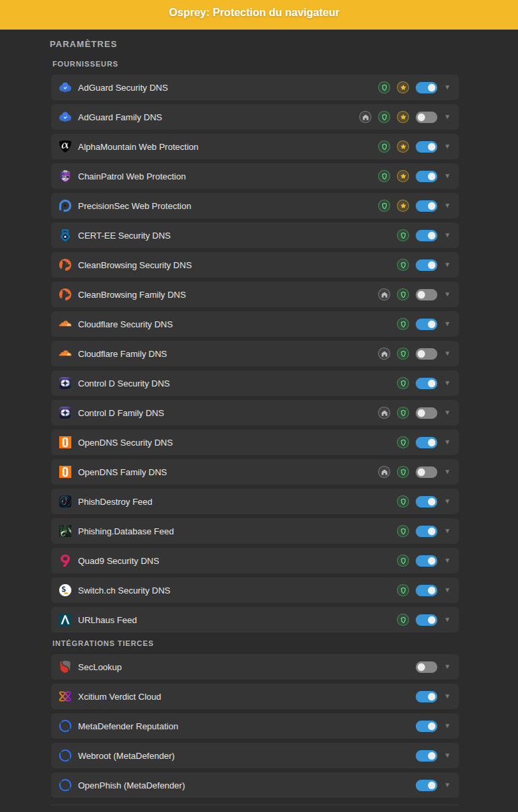Expand the CERT-EE Security DNS row arrow
This screenshot has width=518, height=812.
[447, 235]
